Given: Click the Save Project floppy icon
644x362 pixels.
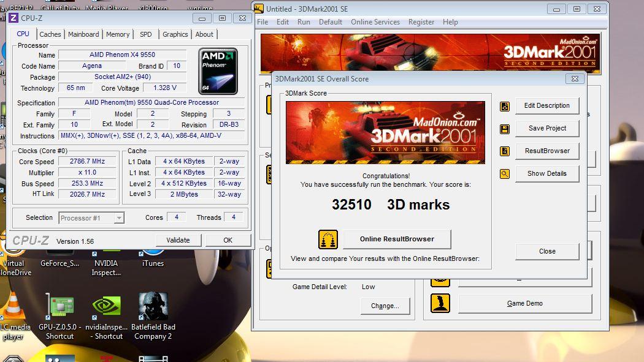Looking at the screenshot, I should (x=505, y=129).
